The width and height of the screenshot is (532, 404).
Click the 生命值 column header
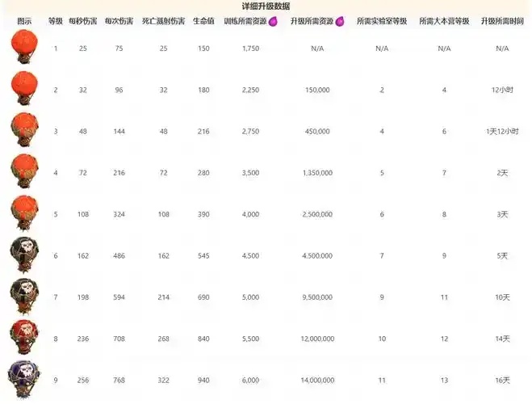pos(203,21)
